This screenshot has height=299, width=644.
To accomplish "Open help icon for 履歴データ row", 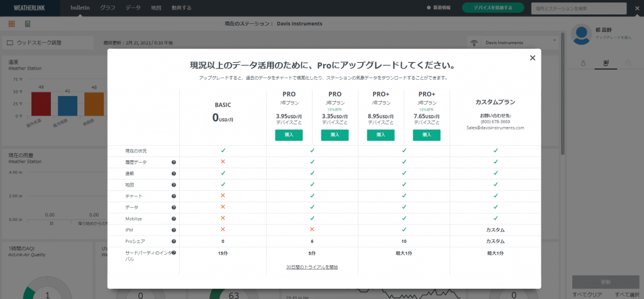I will 174,163.
